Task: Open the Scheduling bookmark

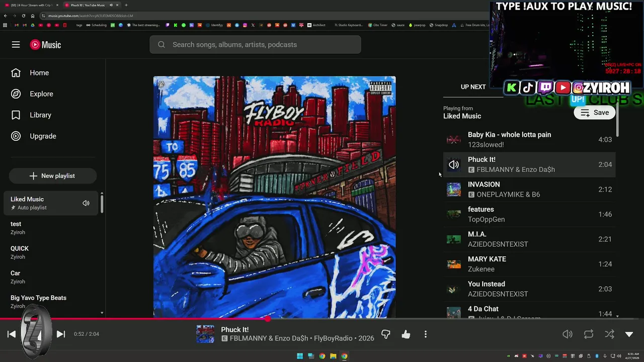Action: [97, 25]
